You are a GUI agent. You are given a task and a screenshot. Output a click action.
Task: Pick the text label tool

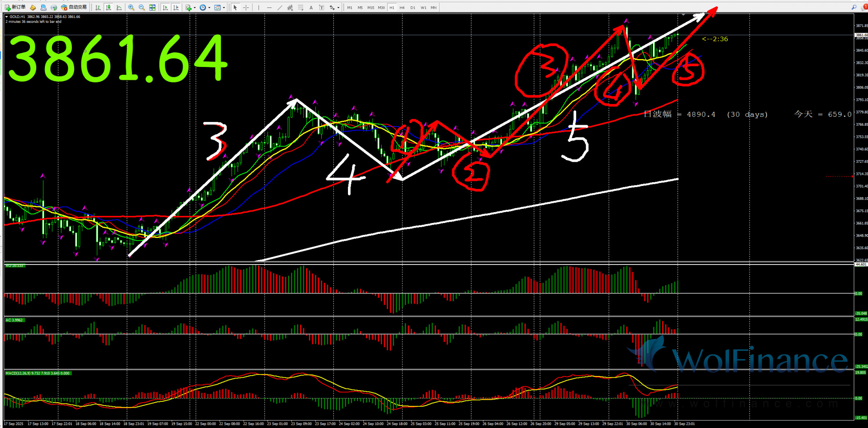coord(321,7)
